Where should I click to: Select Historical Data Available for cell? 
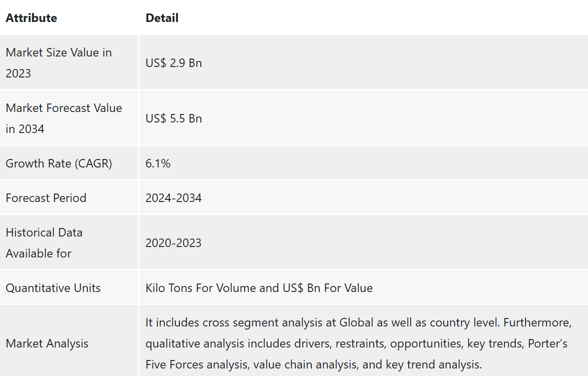point(44,242)
